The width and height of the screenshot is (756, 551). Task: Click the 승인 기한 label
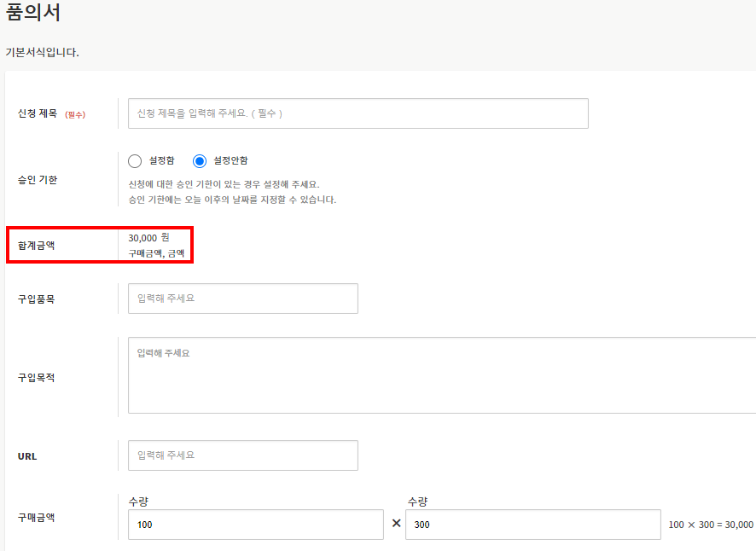38,180
